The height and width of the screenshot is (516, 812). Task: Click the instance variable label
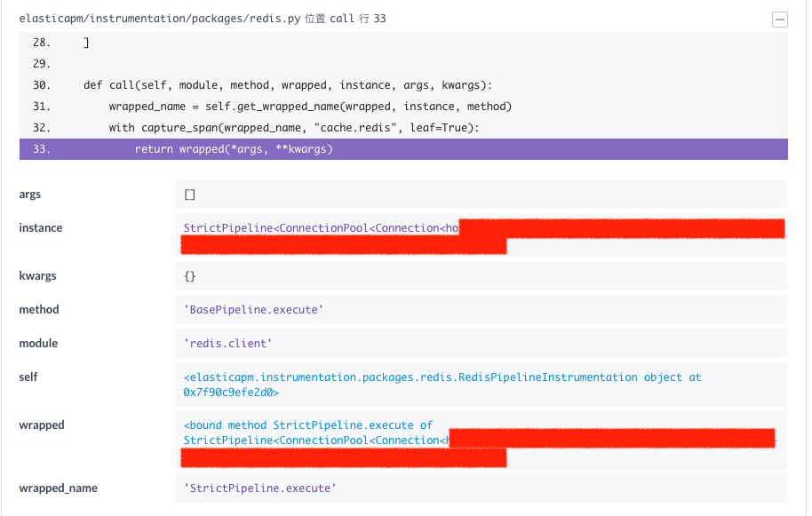[40, 228]
